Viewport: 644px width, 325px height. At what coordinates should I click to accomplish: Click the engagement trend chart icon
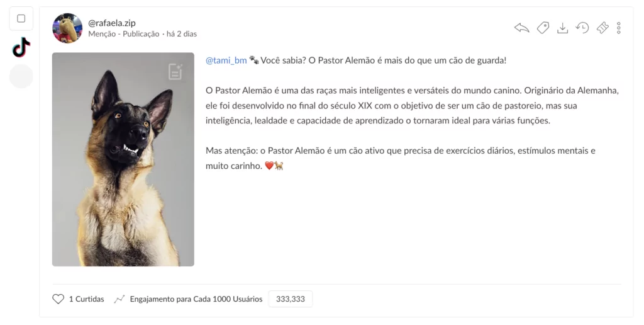tap(119, 299)
